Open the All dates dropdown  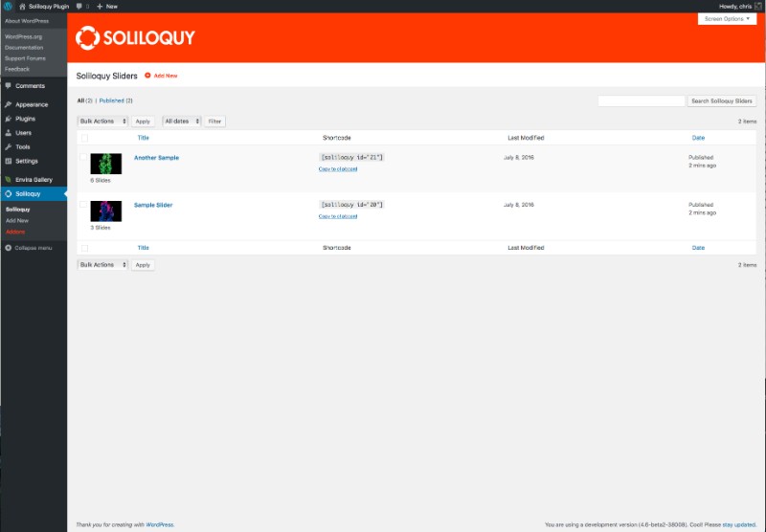point(182,122)
